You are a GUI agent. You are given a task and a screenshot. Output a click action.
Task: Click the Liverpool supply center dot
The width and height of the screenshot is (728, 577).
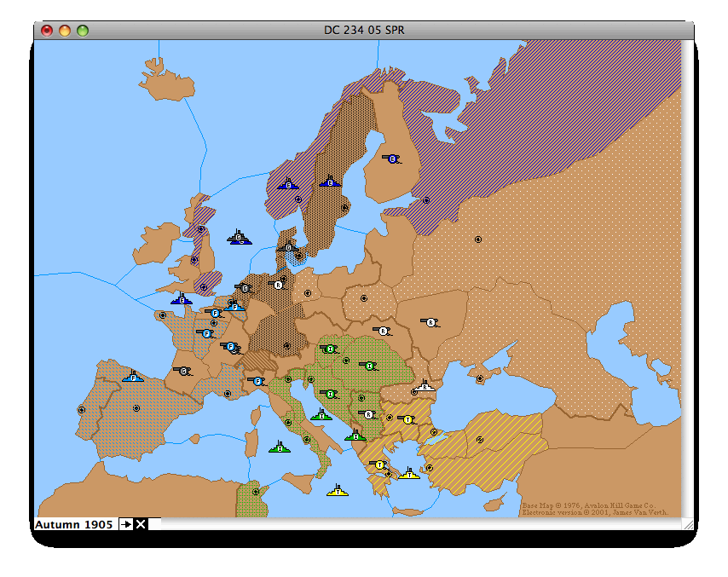[194, 259]
